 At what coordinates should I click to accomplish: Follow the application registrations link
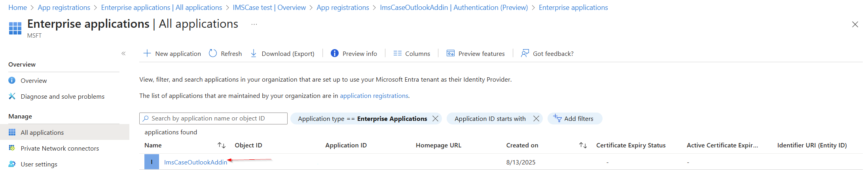(x=374, y=96)
